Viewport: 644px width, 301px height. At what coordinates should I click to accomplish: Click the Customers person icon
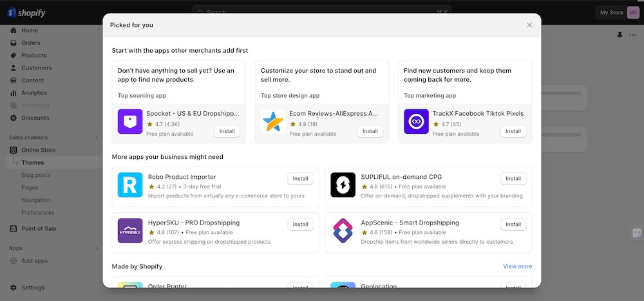[x=14, y=68]
